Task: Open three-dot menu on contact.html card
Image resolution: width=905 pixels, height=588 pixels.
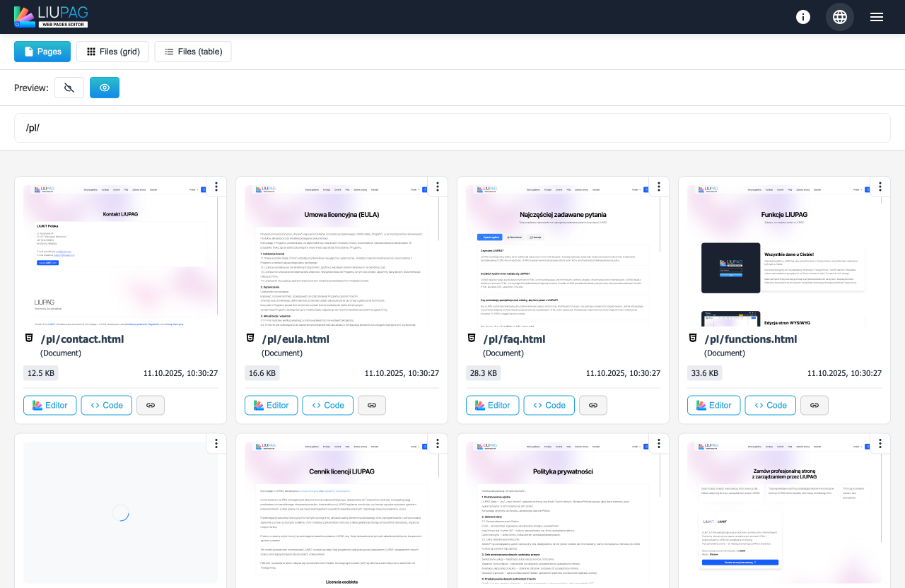Action: click(x=216, y=187)
